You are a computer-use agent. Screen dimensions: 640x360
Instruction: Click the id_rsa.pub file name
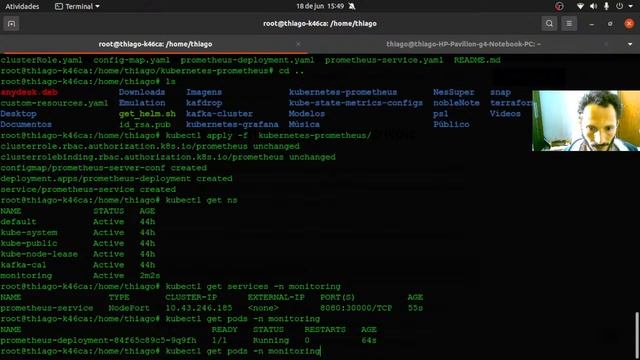click(x=144, y=124)
